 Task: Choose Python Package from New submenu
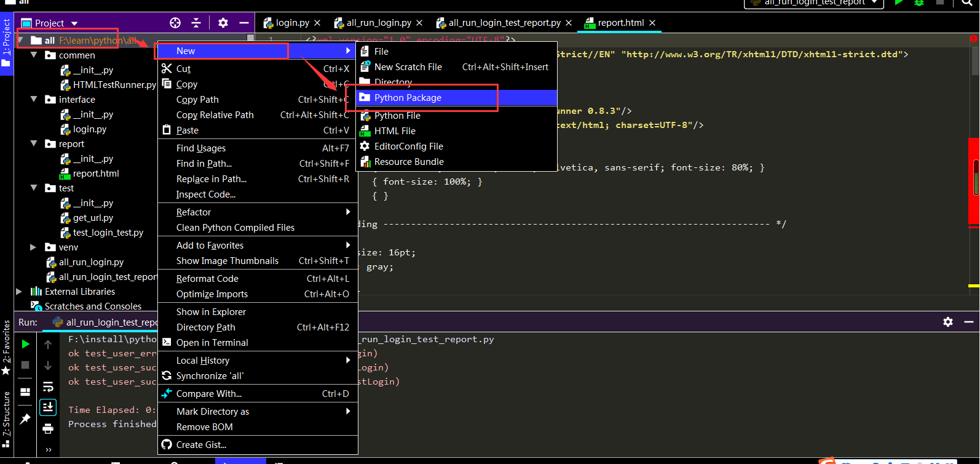click(456, 98)
